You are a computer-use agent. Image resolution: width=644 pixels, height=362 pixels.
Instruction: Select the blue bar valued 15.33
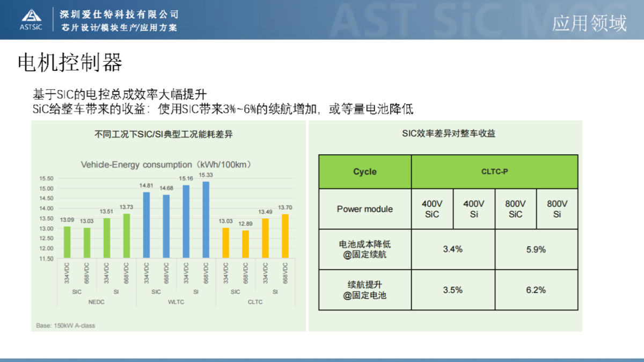pos(206,220)
